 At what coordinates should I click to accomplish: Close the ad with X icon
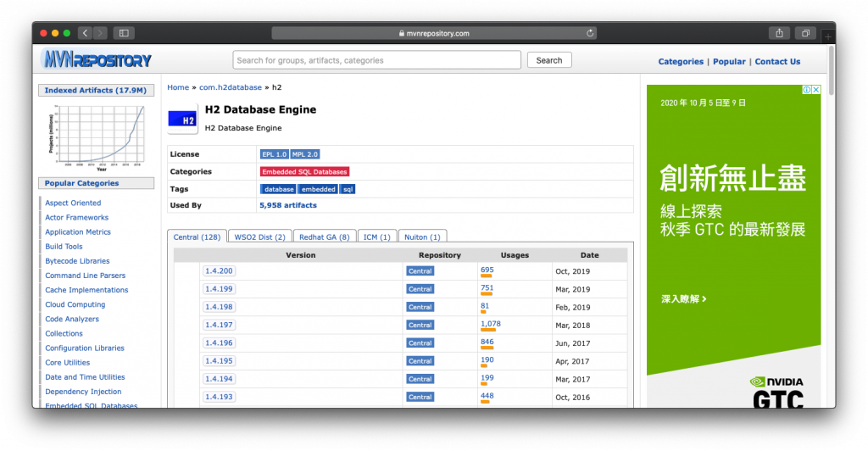pyautogui.click(x=816, y=90)
